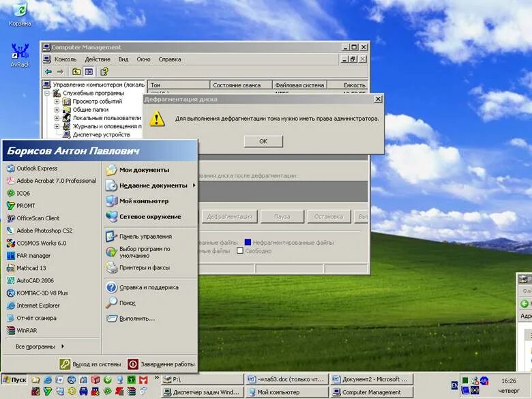Launch Adobe Photoshop CS2
This screenshot has height=399, width=532.
pyautogui.click(x=40, y=231)
